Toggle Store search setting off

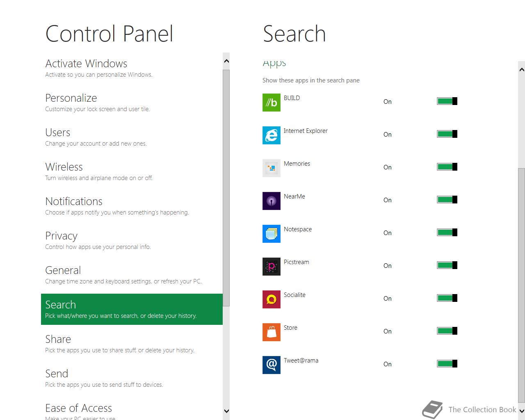point(447,331)
